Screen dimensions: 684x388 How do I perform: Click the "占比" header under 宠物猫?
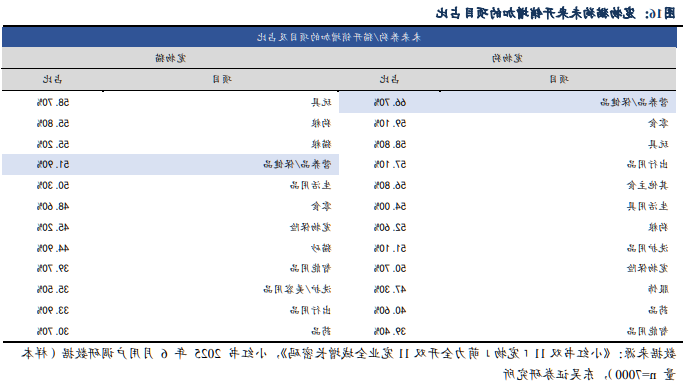coord(52,79)
